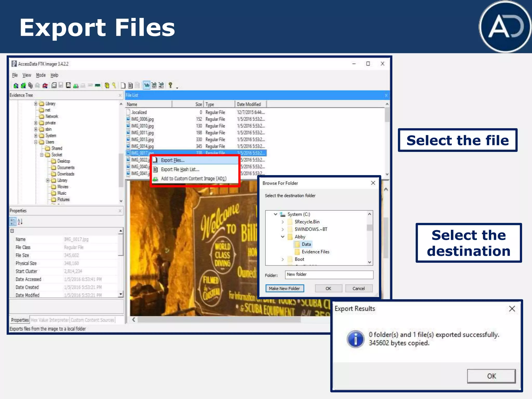Open the Mode menu

[x=41, y=75]
